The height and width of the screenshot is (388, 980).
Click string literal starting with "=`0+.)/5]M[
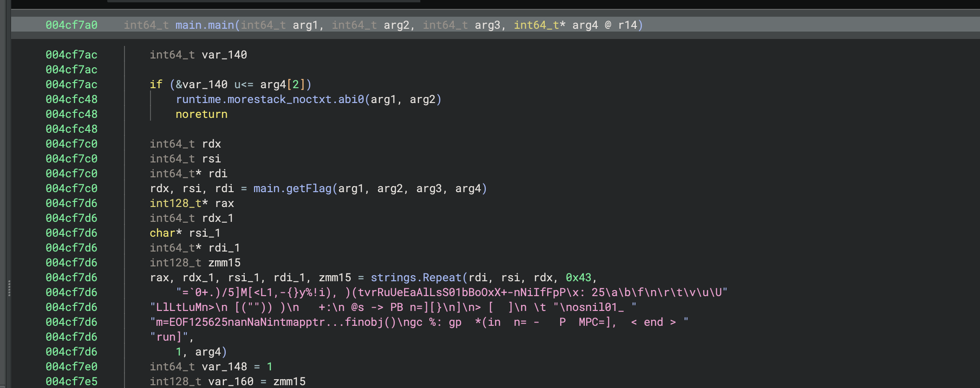pos(451,292)
